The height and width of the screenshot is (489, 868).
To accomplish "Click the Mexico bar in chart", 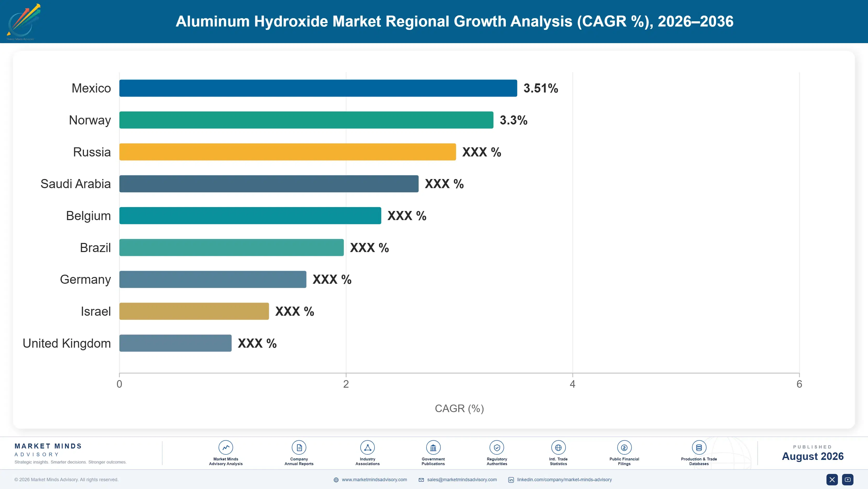I will [318, 88].
